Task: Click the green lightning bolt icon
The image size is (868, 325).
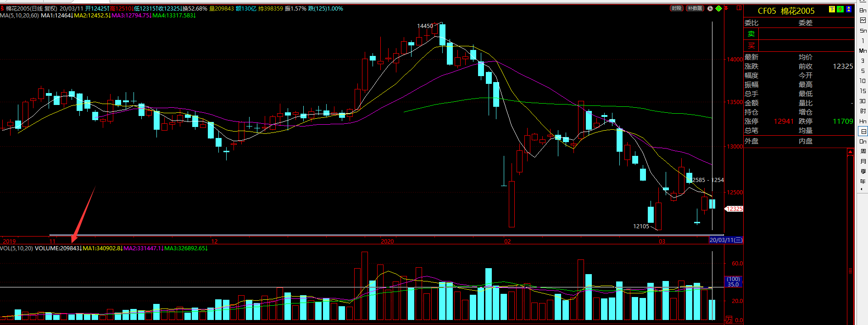Action: point(840,9)
